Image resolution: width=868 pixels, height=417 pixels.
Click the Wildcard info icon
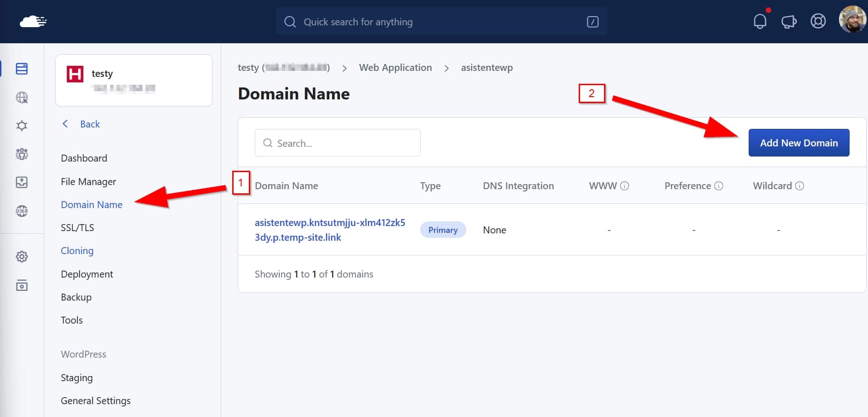click(x=799, y=186)
